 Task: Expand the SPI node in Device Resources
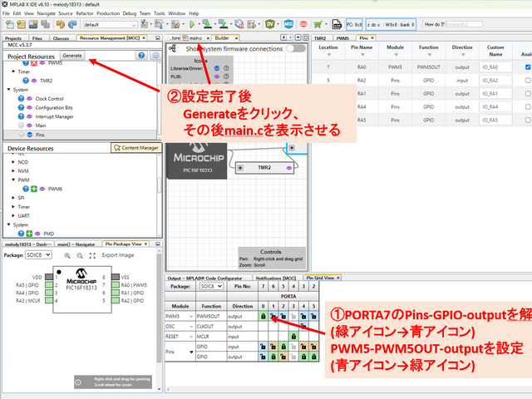pyautogui.click(x=13, y=198)
